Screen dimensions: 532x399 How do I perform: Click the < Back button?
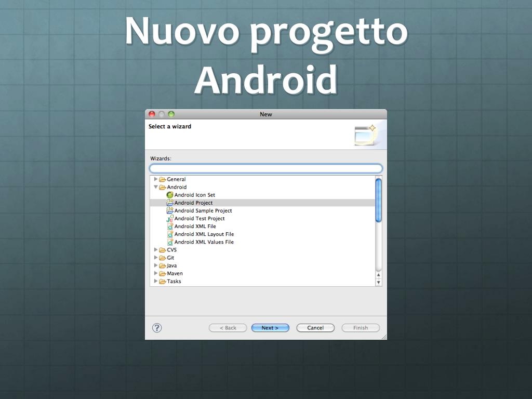(x=228, y=328)
